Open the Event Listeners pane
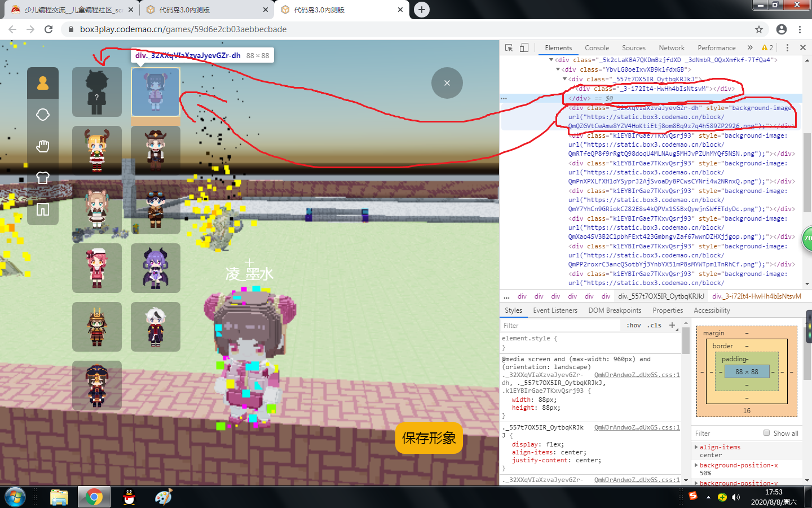Image resolution: width=812 pixels, height=508 pixels. [555, 310]
